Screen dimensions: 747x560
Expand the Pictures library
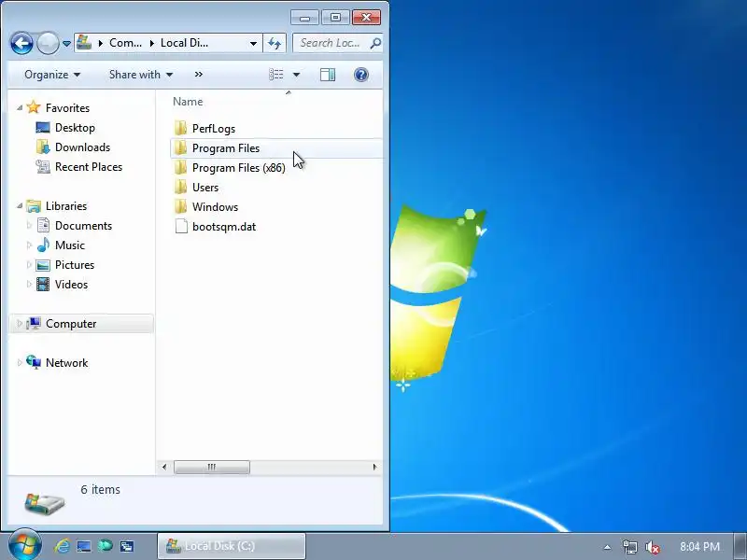coord(29,265)
